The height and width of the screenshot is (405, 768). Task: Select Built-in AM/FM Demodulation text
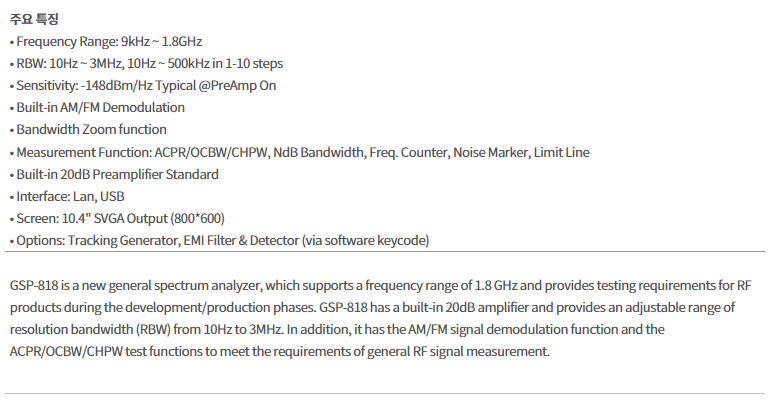100,108
